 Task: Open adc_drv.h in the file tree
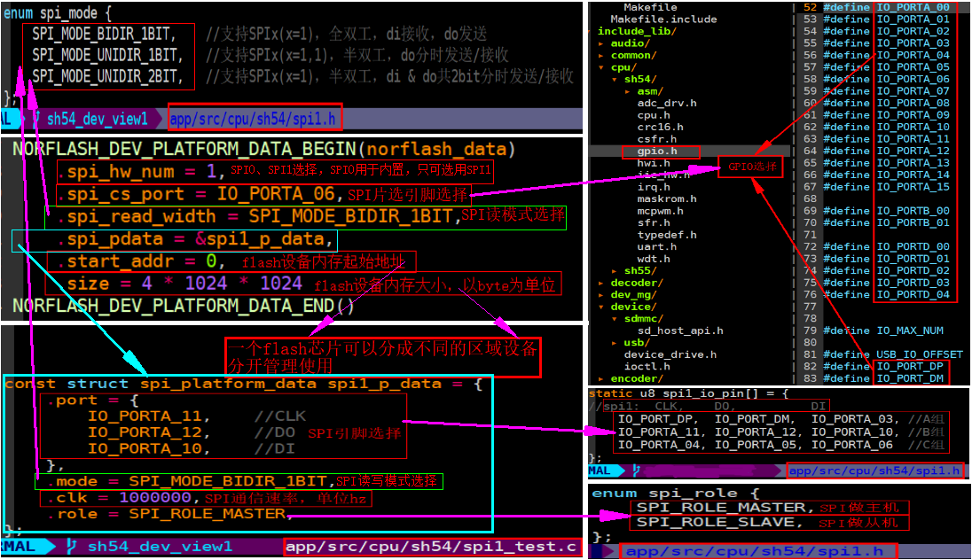667,103
